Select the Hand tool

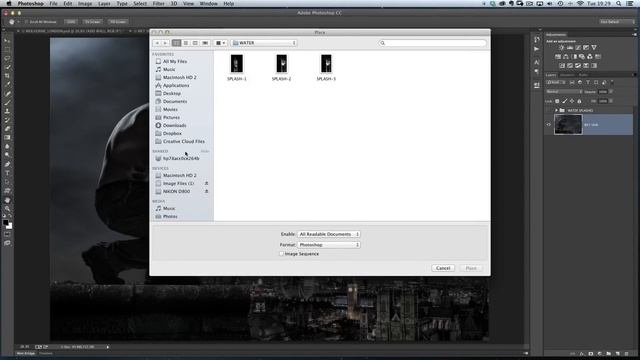7,200
